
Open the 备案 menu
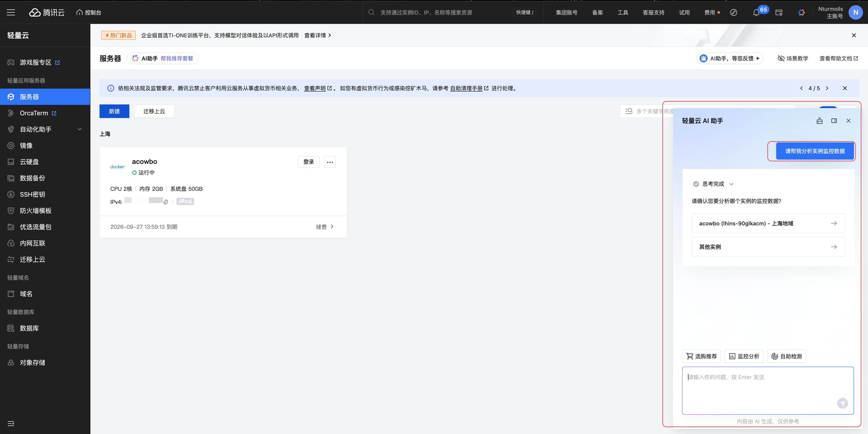tap(598, 12)
